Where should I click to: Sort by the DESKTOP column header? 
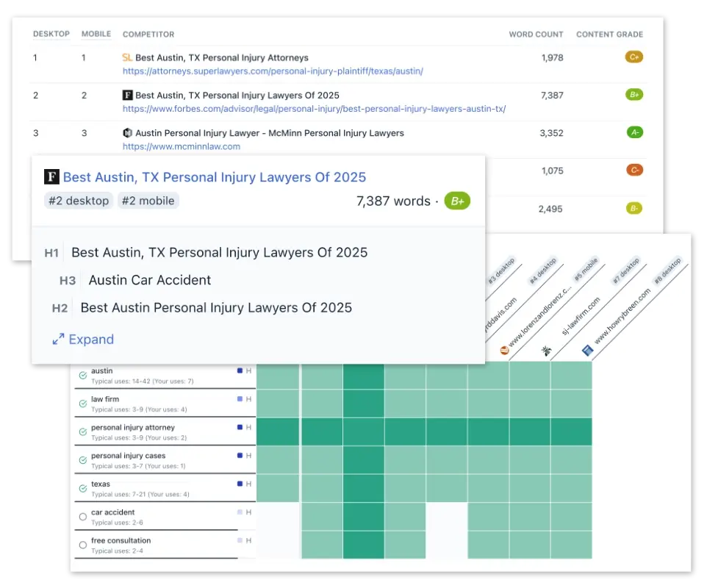(51, 34)
